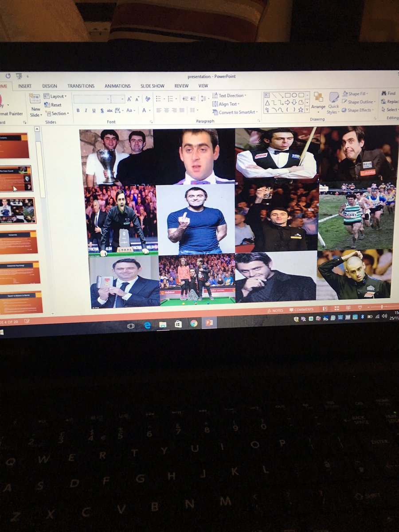Click the Reset slide button
Screen dimensions: 399x532
[x=53, y=105]
